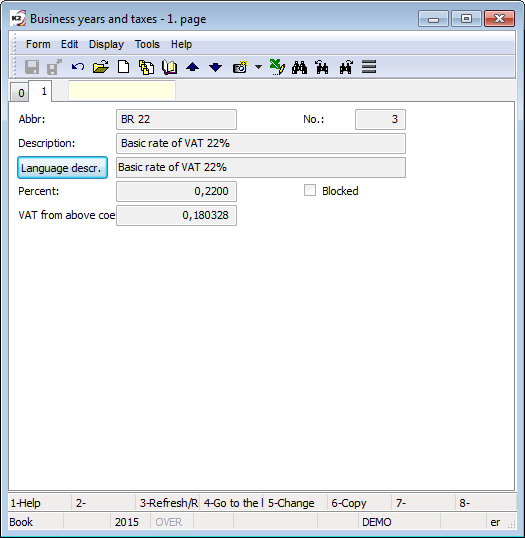Open the Tools menu
This screenshot has height=538, width=525.
pos(147,44)
